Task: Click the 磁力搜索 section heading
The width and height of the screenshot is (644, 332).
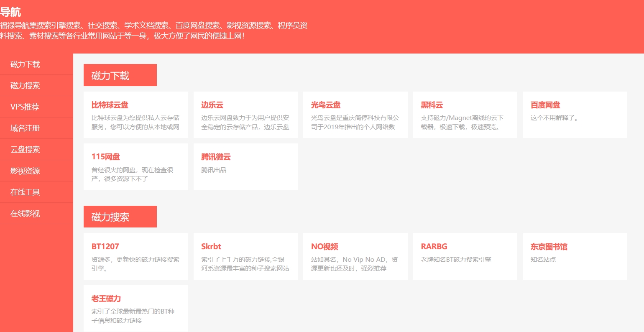Action: (120, 217)
